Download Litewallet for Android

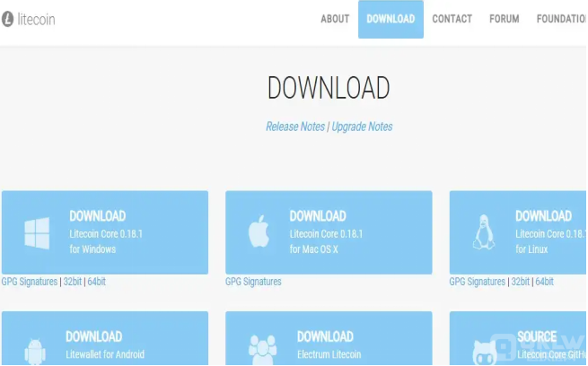[x=105, y=338]
